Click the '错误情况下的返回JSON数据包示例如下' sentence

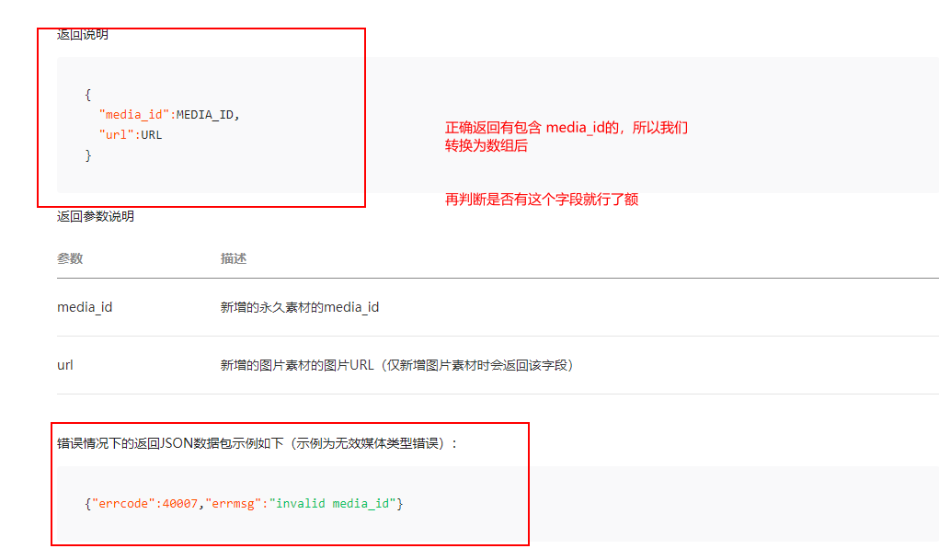coord(258,443)
